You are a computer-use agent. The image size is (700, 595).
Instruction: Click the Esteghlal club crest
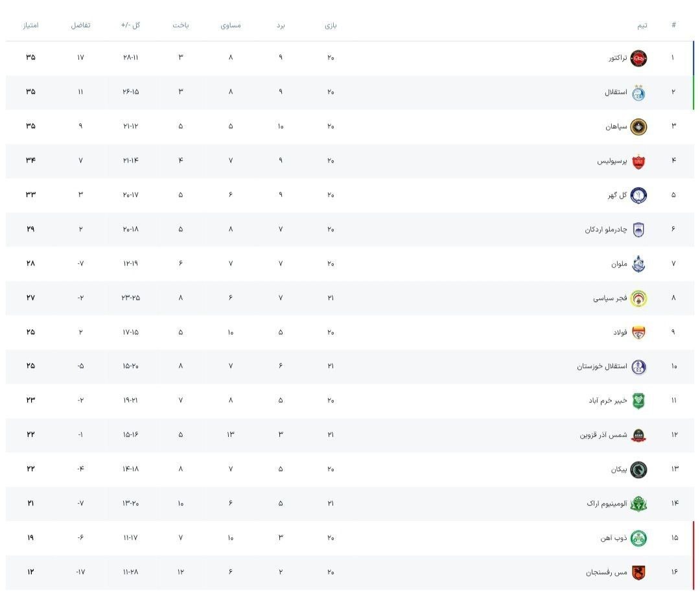[638, 93]
